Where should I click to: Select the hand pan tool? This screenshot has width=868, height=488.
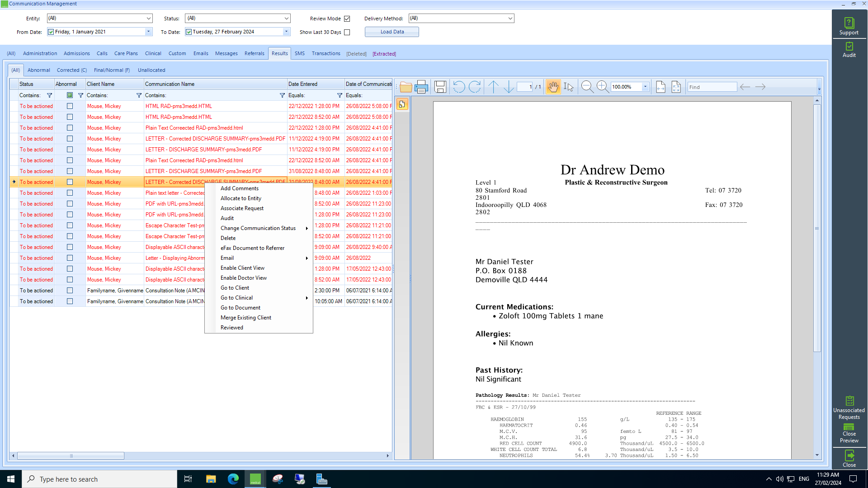tap(553, 87)
